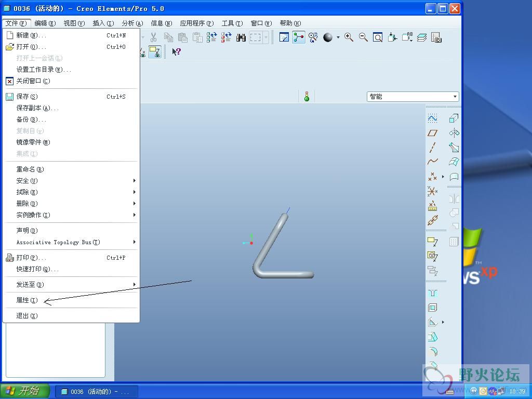Open the 编辑(E) menu
Screen dimensions: 532x399
pos(45,23)
